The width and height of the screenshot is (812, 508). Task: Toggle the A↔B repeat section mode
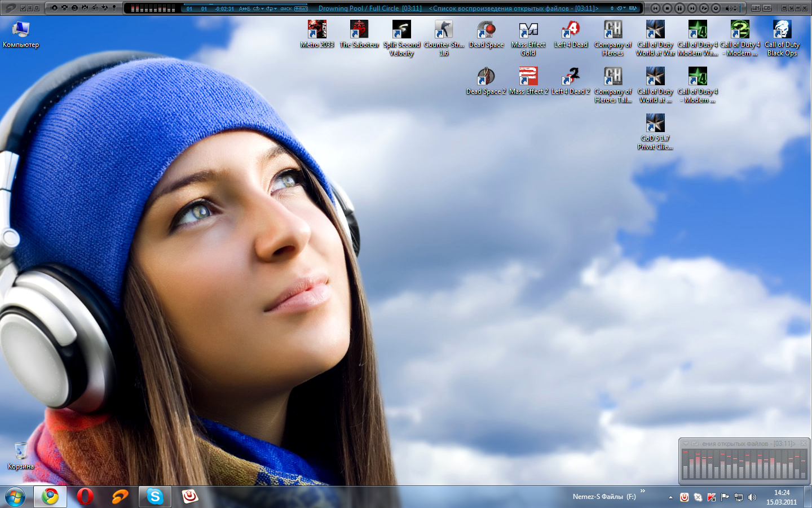[x=244, y=8]
